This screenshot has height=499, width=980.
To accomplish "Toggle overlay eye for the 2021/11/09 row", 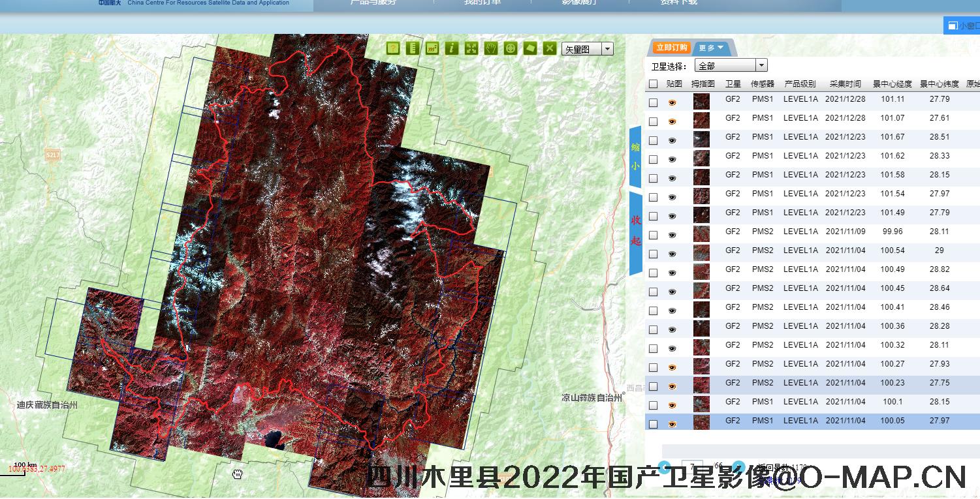I will [672, 235].
